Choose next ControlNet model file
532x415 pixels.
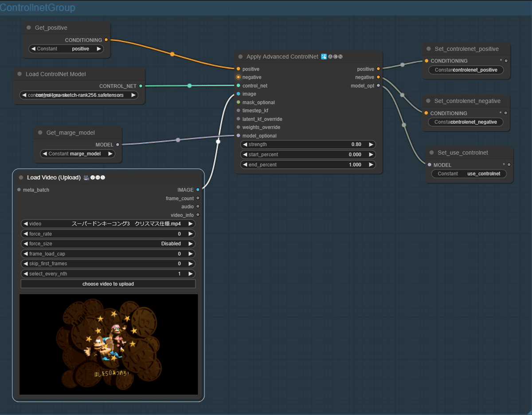click(133, 95)
